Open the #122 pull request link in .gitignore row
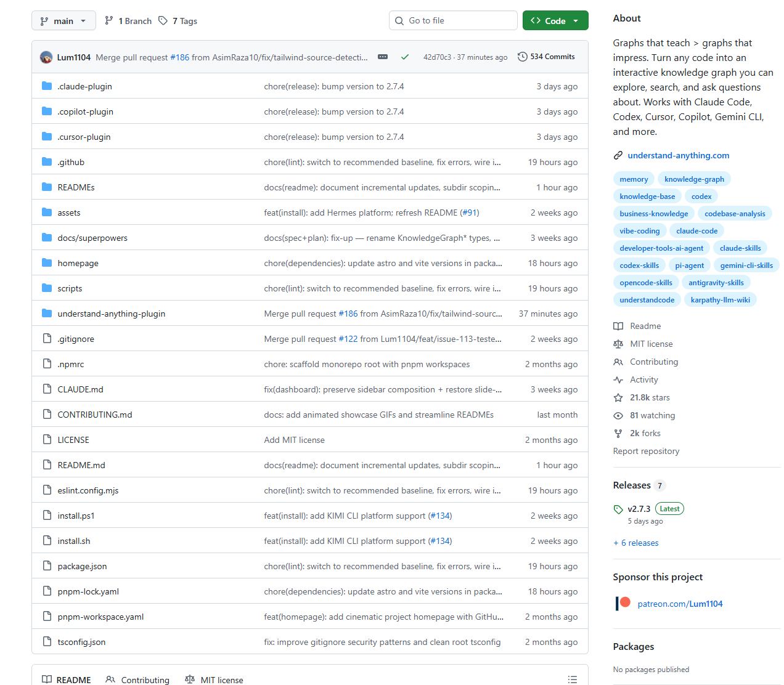Image resolution: width=784 pixels, height=685 pixels. (x=348, y=339)
